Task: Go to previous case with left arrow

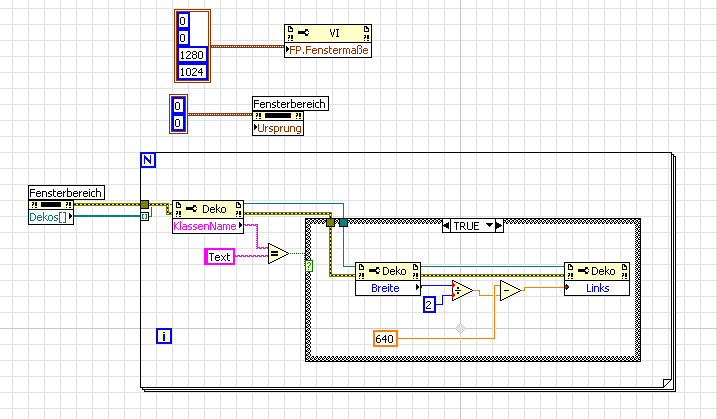Action: click(x=446, y=226)
